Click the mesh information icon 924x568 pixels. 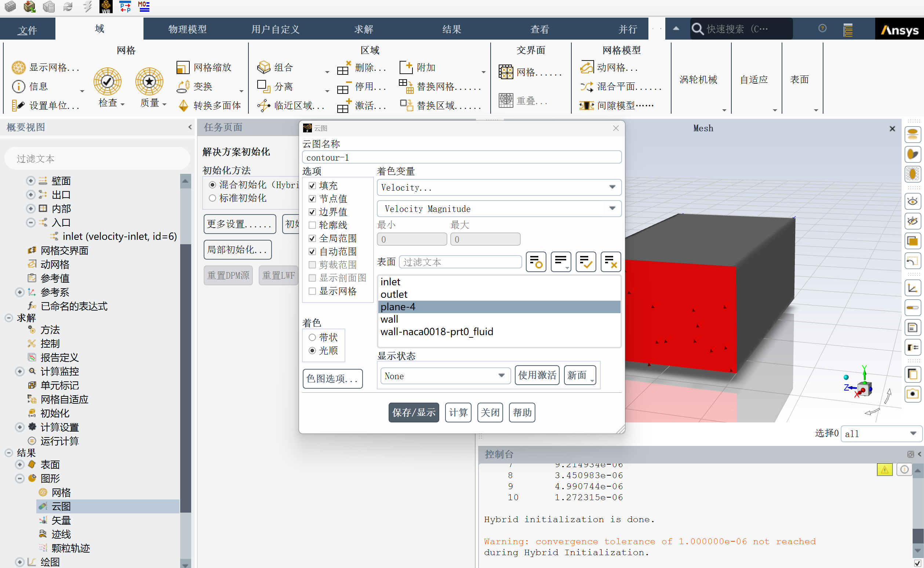point(18,84)
